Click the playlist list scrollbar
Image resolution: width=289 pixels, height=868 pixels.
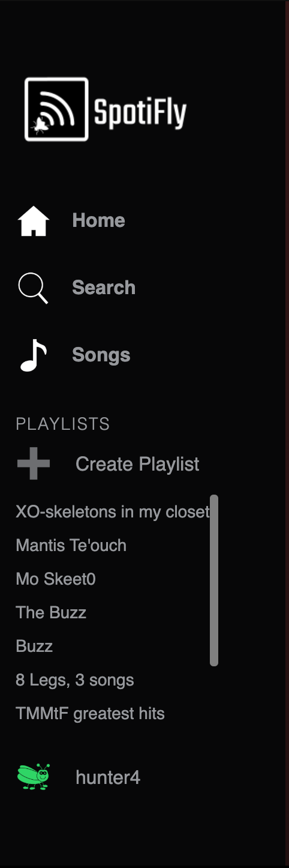coord(214,580)
